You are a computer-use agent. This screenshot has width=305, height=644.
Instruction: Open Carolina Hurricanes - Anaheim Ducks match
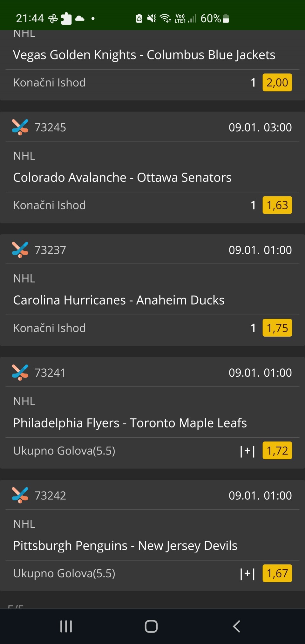pos(119,300)
